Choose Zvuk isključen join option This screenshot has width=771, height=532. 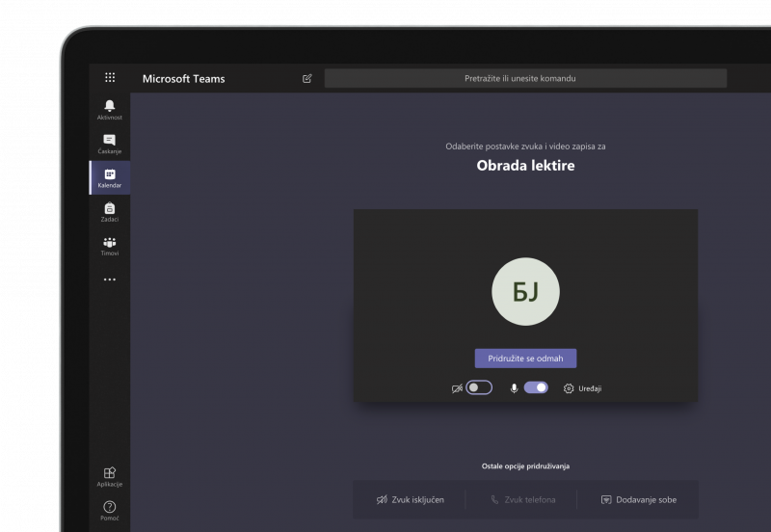(411, 499)
